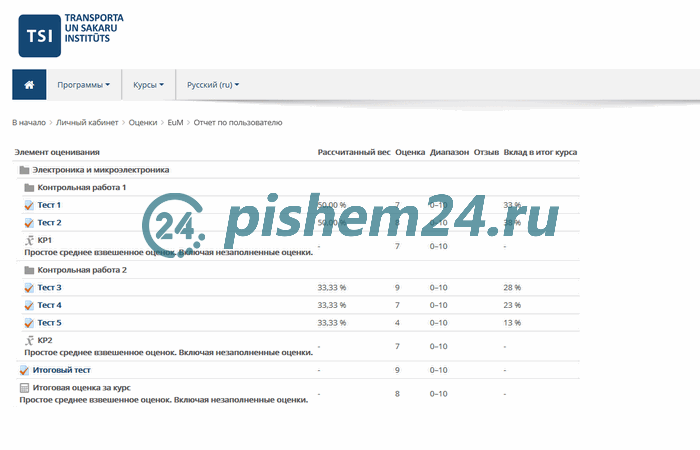The image size is (700, 450).
Task: Open the Русский (ru) language selector
Action: coord(213,85)
